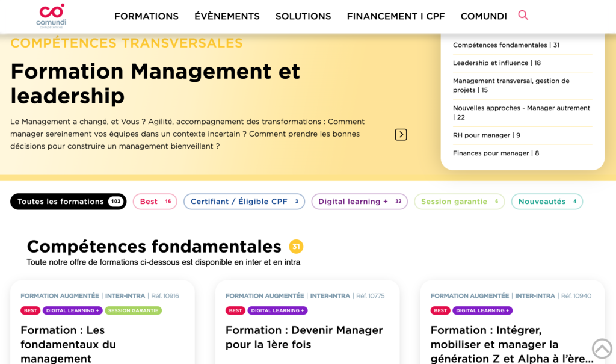Viewport: 616px width, 364px height.
Task: Click DIGITAL LEARNING + badge on génération Z card
Action: click(x=482, y=310)
